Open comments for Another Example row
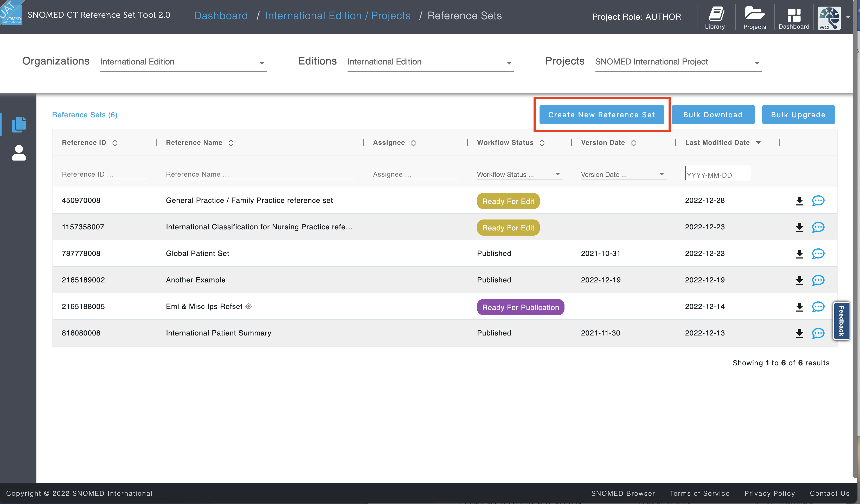Image resolution: width=860 pixels, height=504 pixels. pyautogui.click(x=818, y=281)
